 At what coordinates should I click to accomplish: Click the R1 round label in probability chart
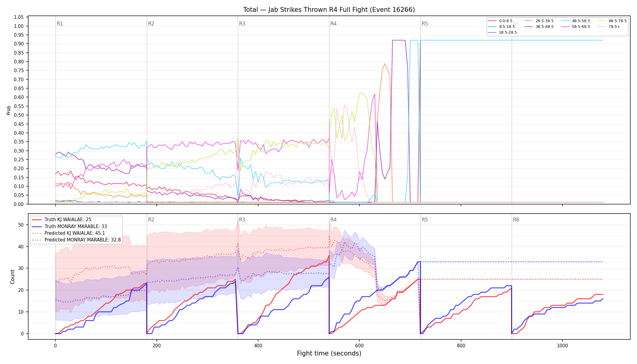(x=60, y=24)
